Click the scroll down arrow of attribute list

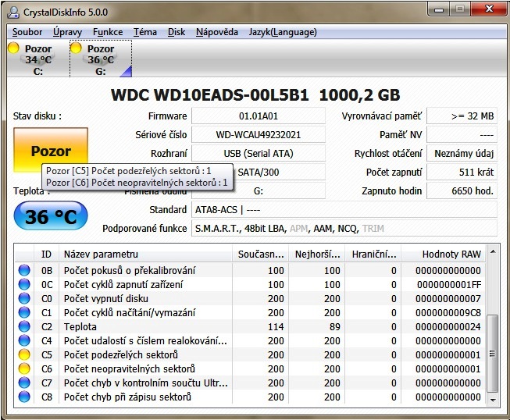(493, 400)
